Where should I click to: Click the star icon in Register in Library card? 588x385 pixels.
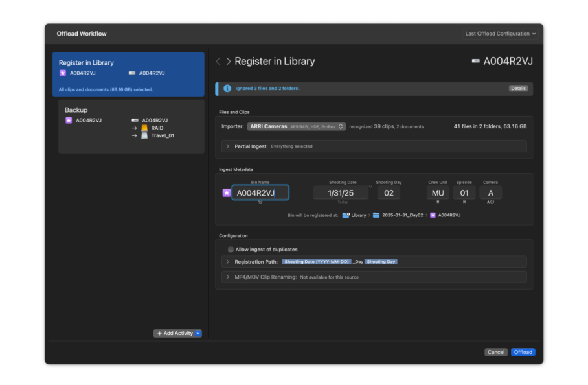click(63, 73)
